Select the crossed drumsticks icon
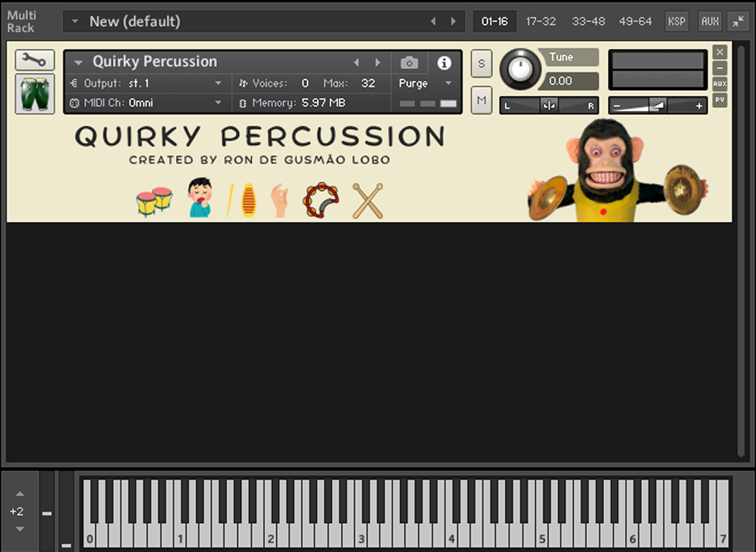 tap(368, 201)
